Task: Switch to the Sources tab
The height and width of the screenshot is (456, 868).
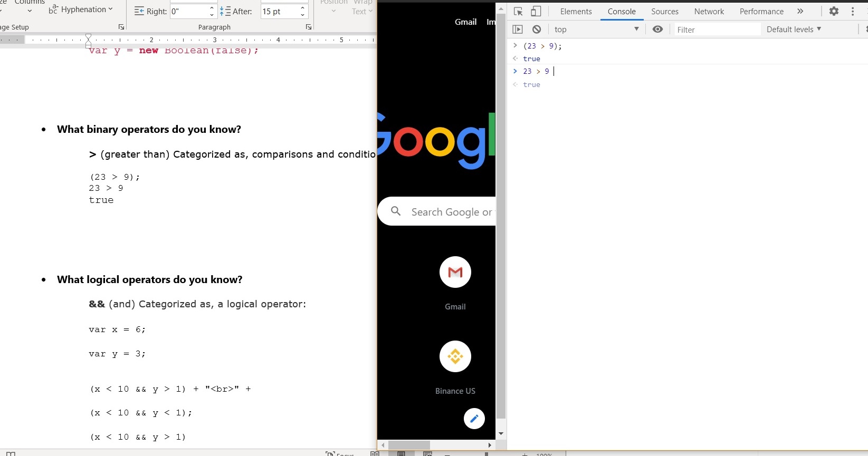Action: [665, 11]
